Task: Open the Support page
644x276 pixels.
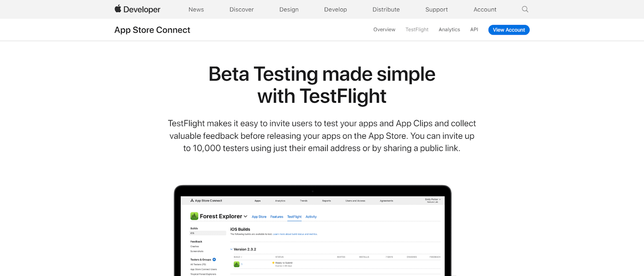Action: coord(436,10)
